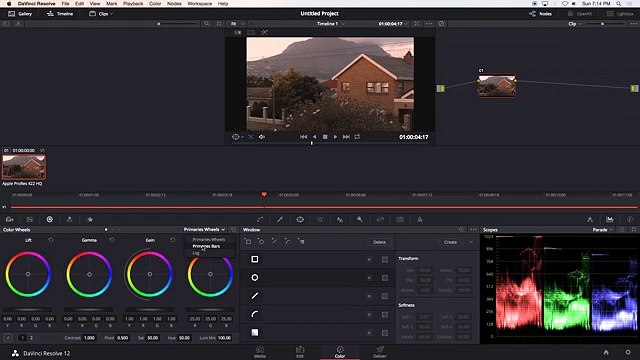Toggle viewer audio mute speaker
This screenshot has height=360, width=640.
click(x=262, y=137)
